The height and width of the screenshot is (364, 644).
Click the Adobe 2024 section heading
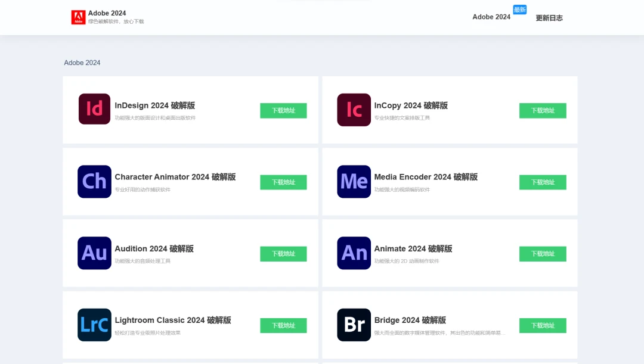(x=82, y=63)
